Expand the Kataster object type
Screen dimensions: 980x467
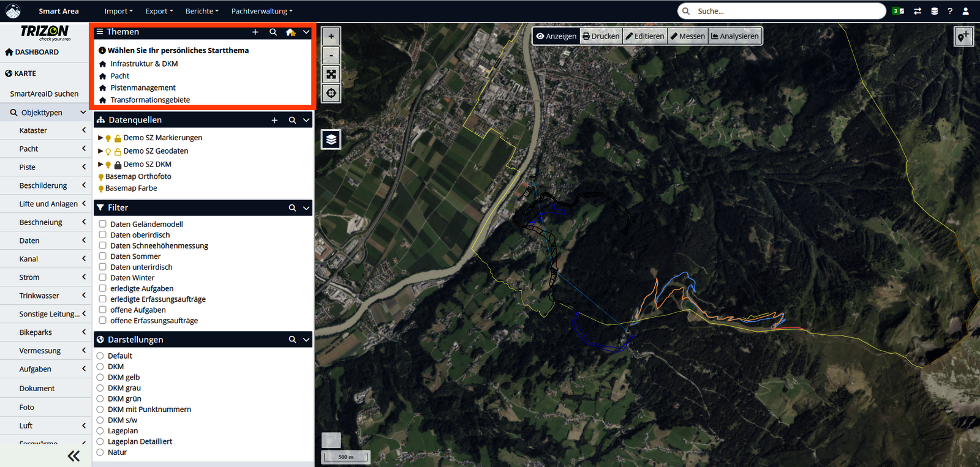[83, 130]
